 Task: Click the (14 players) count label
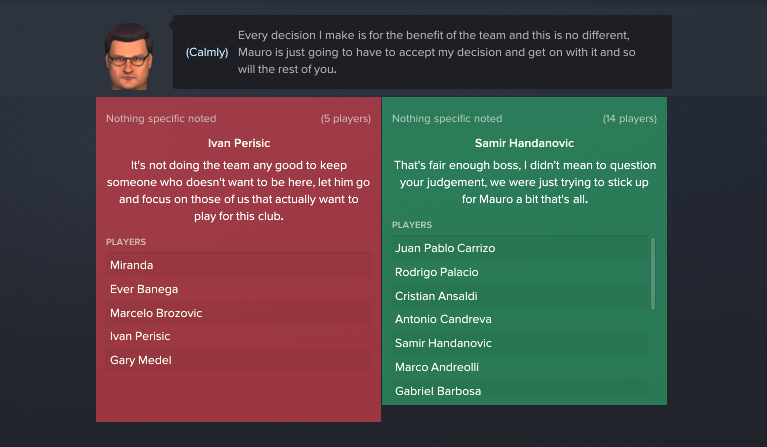(630, 119)
